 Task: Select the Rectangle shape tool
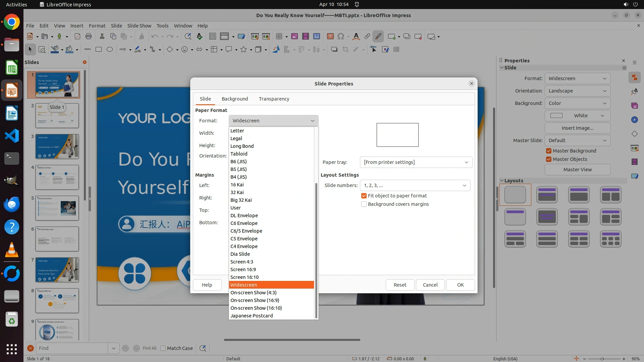click(99, 50)
